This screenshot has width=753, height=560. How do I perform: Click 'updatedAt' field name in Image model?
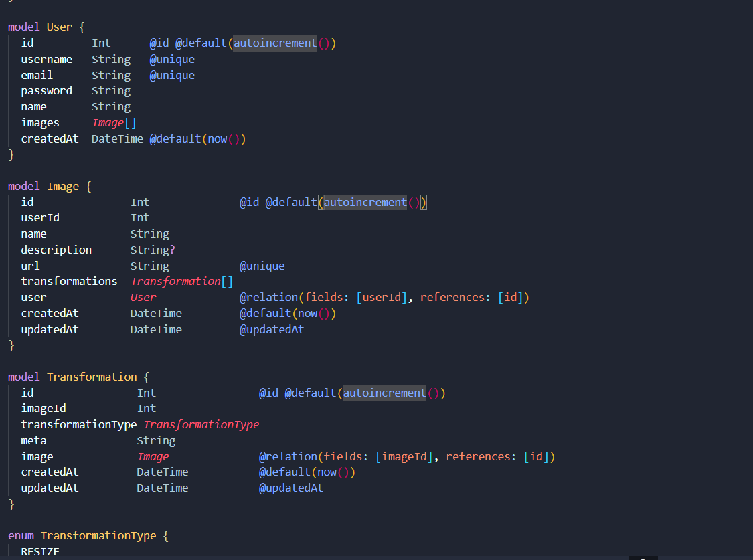coord(50,330)
